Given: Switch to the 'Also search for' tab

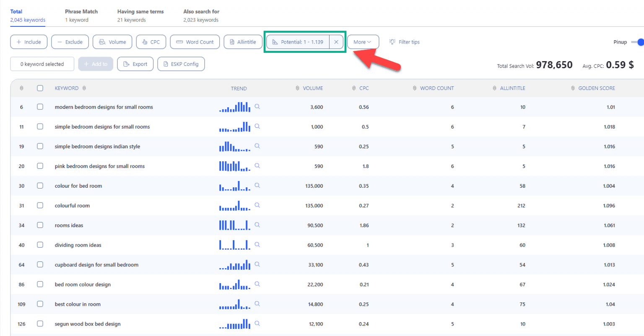Looking at the screenshot, I should 201,16.
